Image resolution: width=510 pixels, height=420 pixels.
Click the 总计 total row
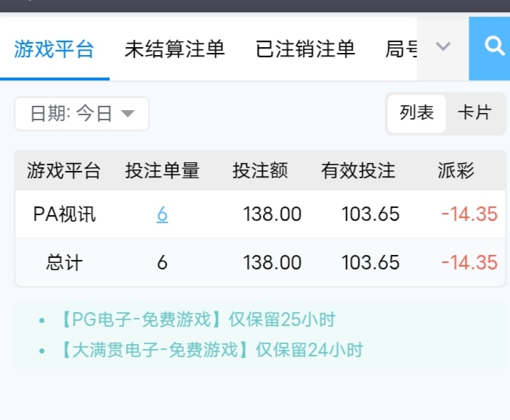(x=64, y=262)
